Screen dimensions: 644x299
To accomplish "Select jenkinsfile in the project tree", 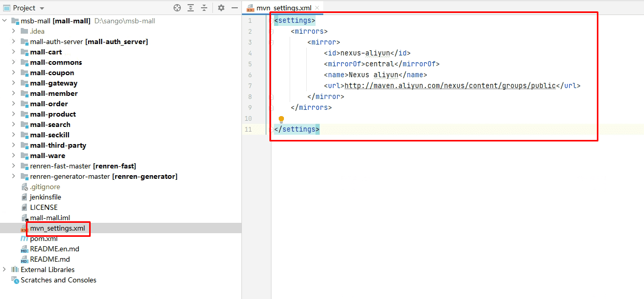I will click(46, 197).
